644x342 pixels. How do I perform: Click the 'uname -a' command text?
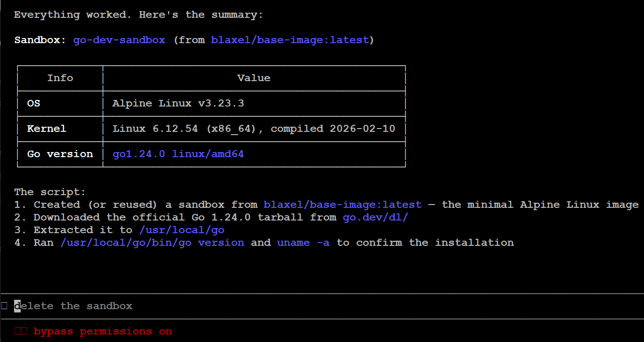pos(303,243)
